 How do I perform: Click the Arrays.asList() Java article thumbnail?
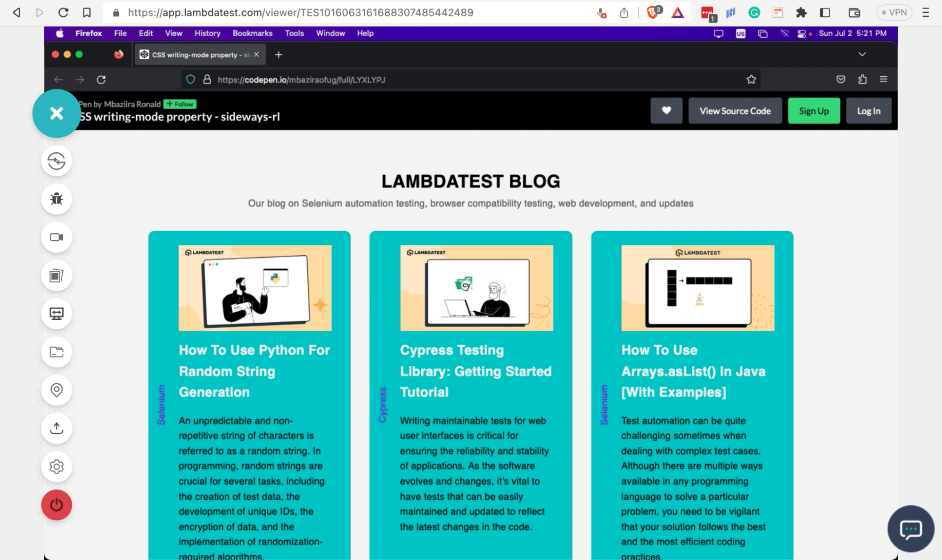tap(697, 288)
